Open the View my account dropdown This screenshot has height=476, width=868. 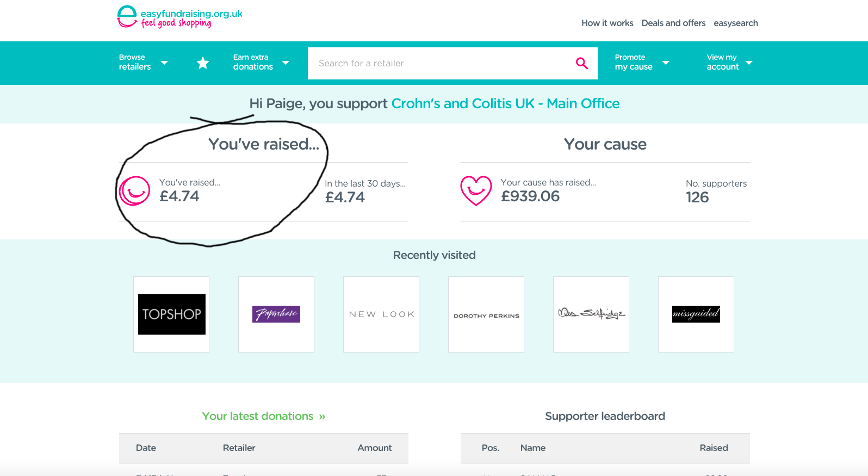tap(729, 63)
